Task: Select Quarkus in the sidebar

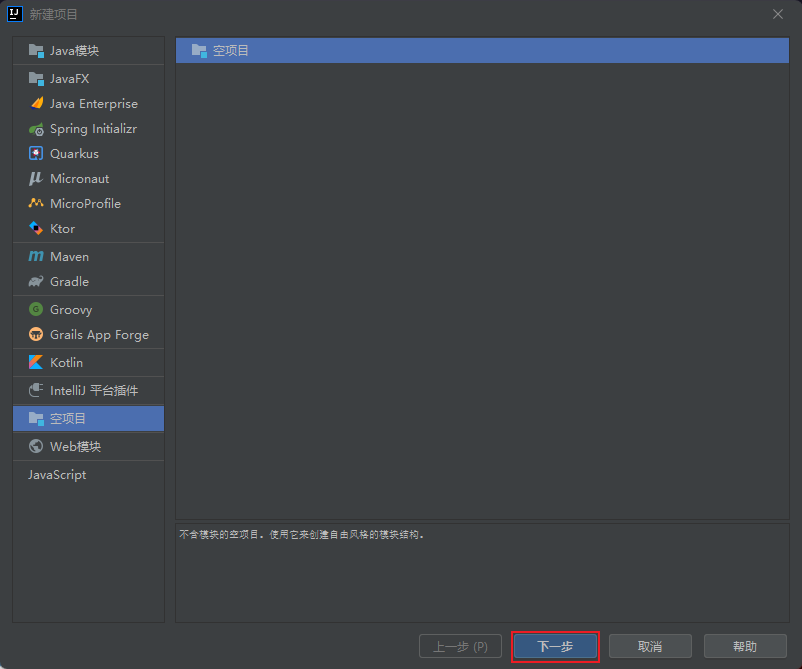Action: point(88,153)
